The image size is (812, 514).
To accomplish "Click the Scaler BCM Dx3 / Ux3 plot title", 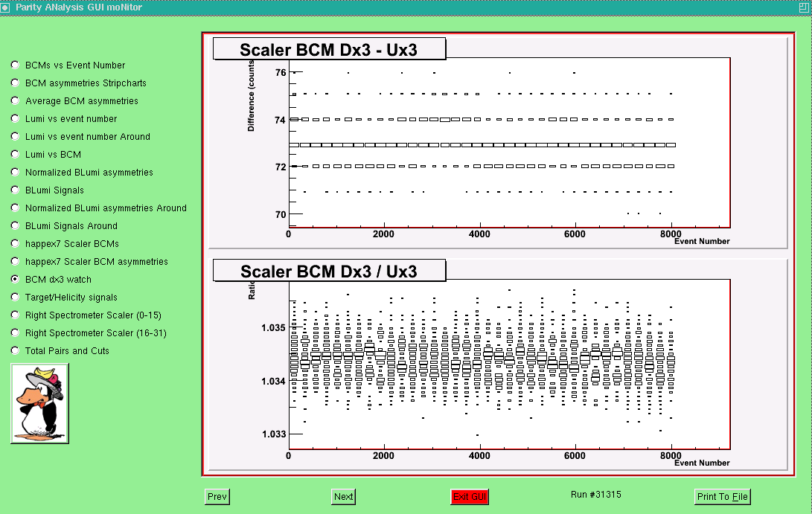I will point(330,271).
